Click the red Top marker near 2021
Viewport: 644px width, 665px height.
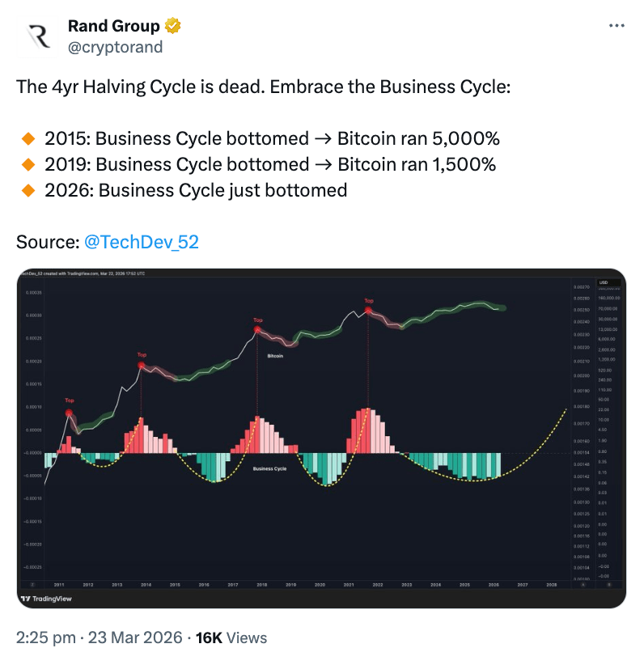[x=369, y=309]
